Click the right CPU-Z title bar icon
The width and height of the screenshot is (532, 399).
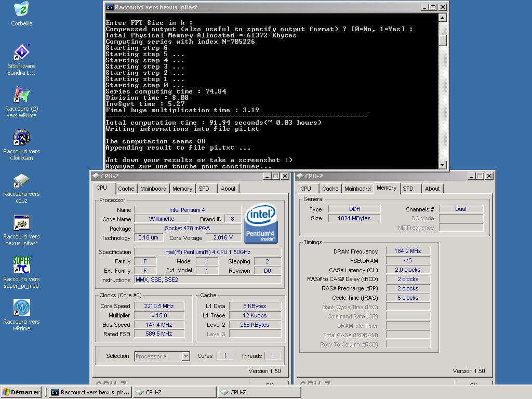300,176
